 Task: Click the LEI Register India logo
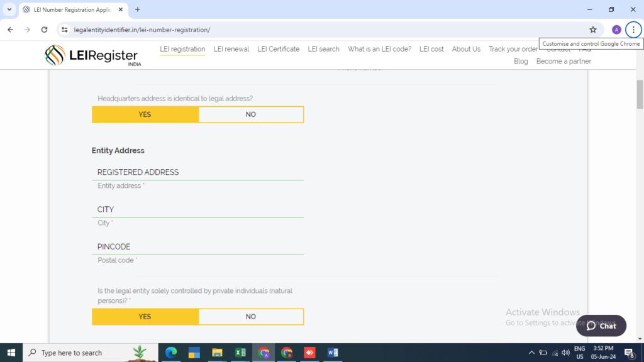(x=94, y=55)
